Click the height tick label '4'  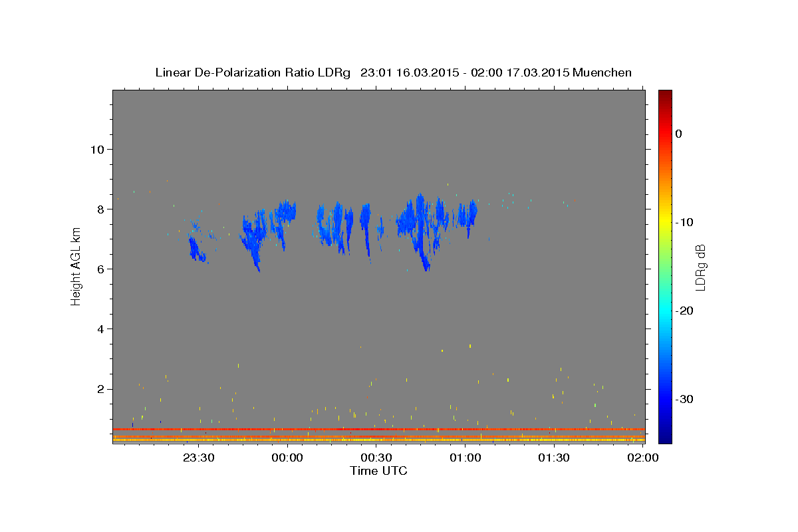(x=100, y=329)
